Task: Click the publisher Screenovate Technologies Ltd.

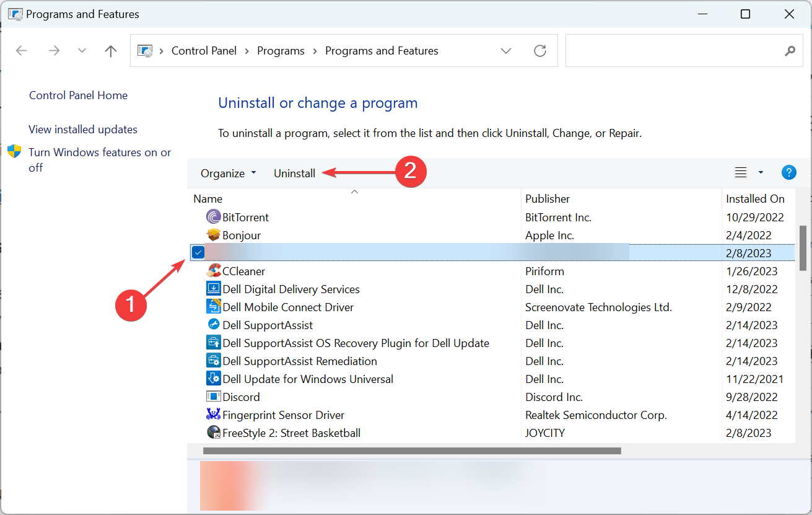Action: [x=598, y=307]
